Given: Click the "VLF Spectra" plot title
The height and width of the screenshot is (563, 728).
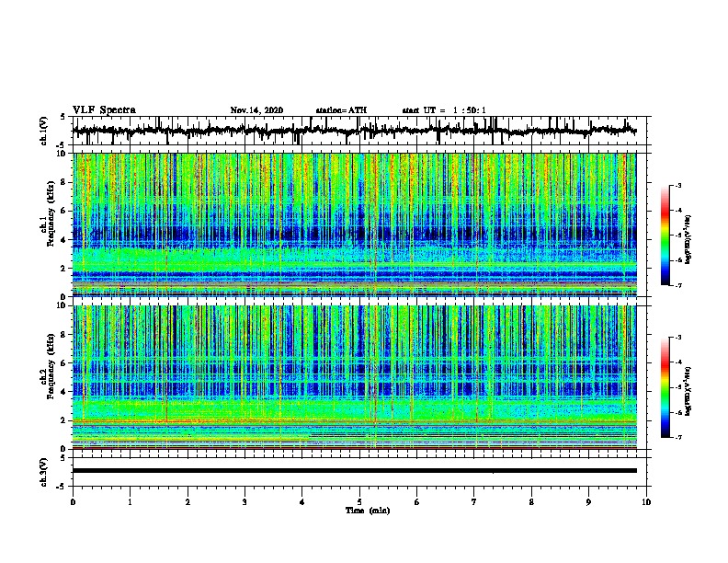Looking at the screenshot, I should 104,110.
